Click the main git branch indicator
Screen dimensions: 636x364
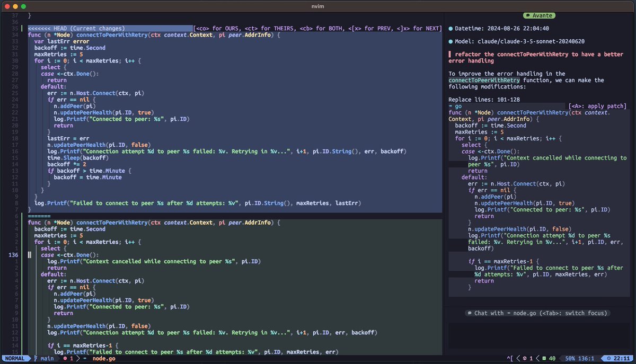pyautogui.click(x=43, y=359)
